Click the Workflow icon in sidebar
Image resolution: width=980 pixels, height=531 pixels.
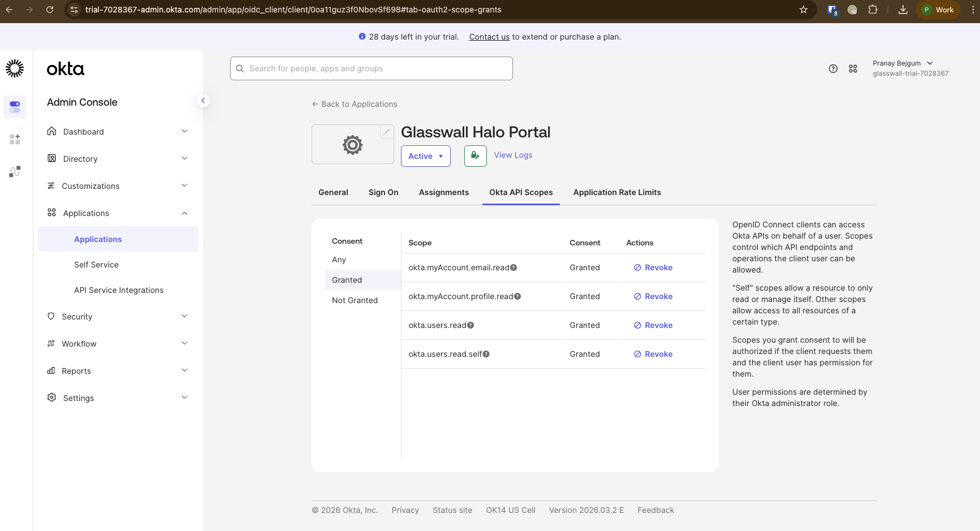(x=51, y=343)
